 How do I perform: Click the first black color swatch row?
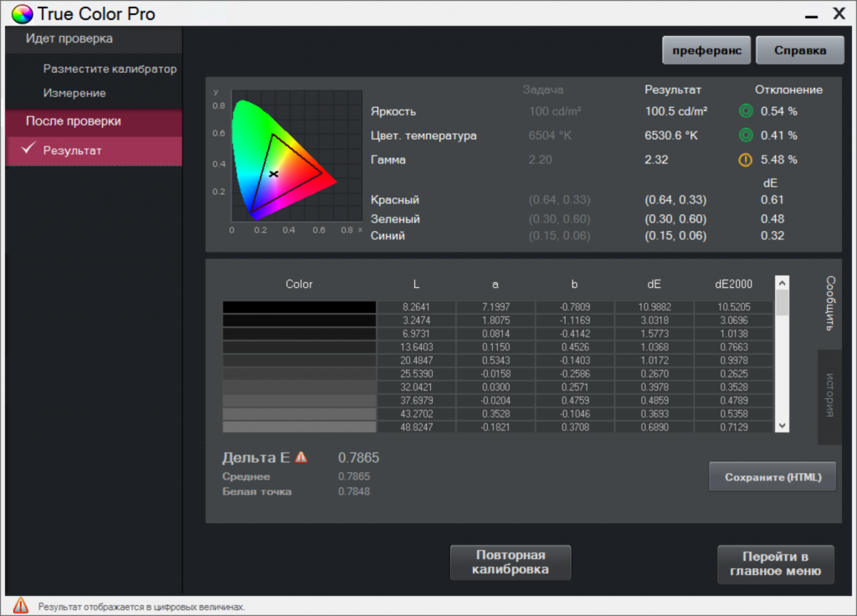pyautogui.click(x=299, y=307)
